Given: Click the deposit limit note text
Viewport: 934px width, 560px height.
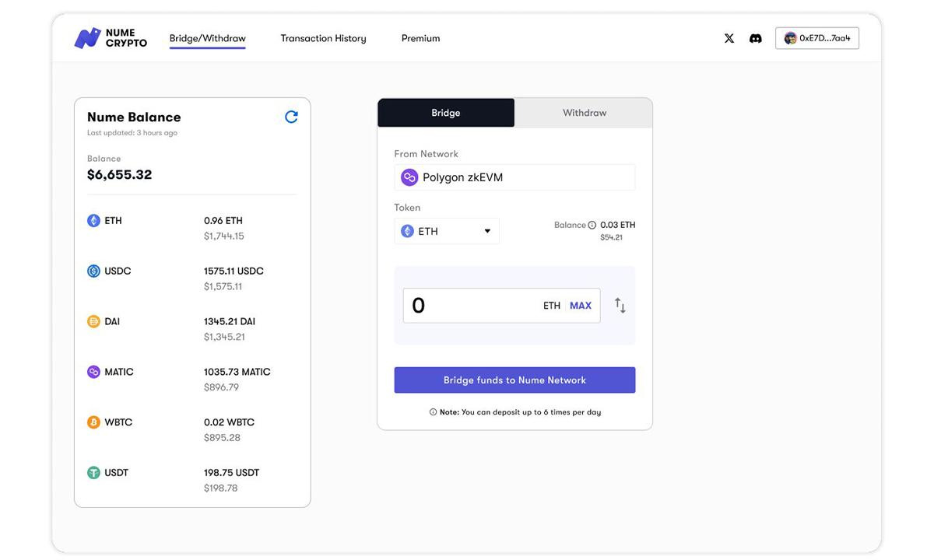Looking at the screenshot, I should click(521, 412).
